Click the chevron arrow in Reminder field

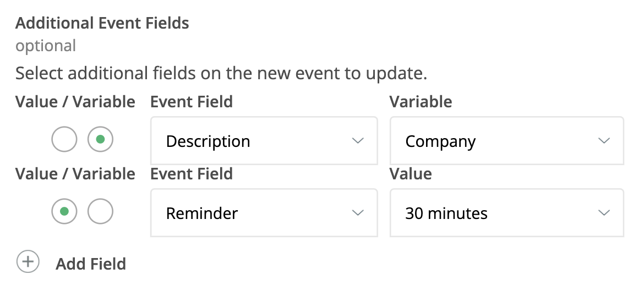(358, 212)
